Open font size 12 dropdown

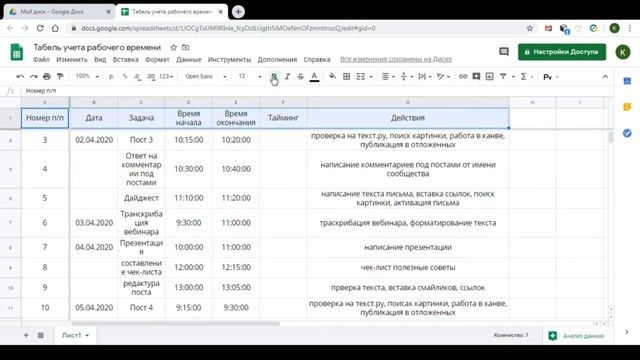tap(250, 76)
